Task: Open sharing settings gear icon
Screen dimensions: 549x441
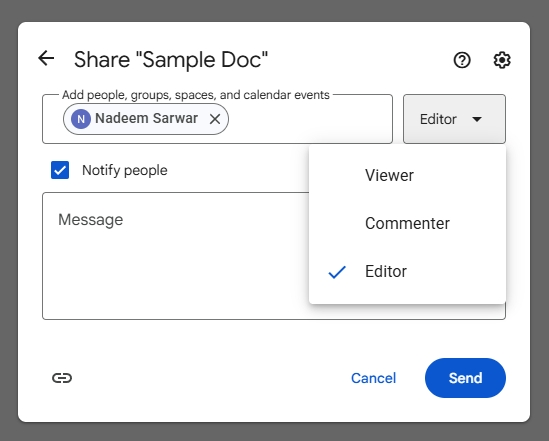Action: [x=502, y=60]
